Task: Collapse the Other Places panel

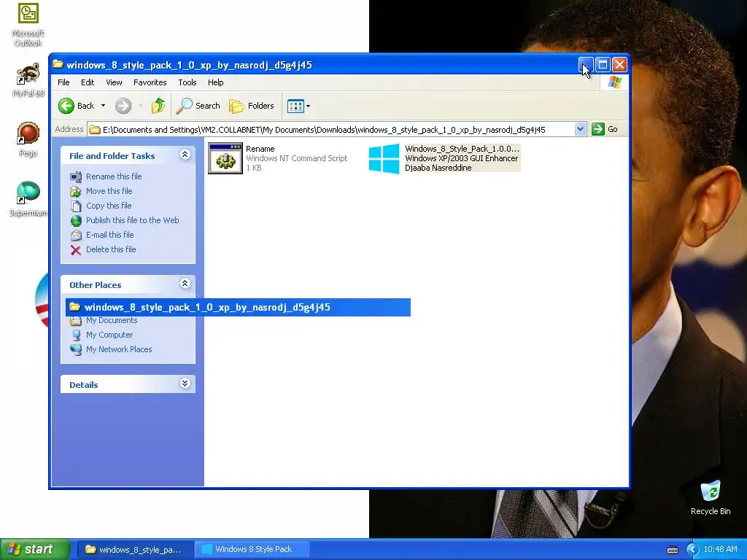Action: pos(185,284)
